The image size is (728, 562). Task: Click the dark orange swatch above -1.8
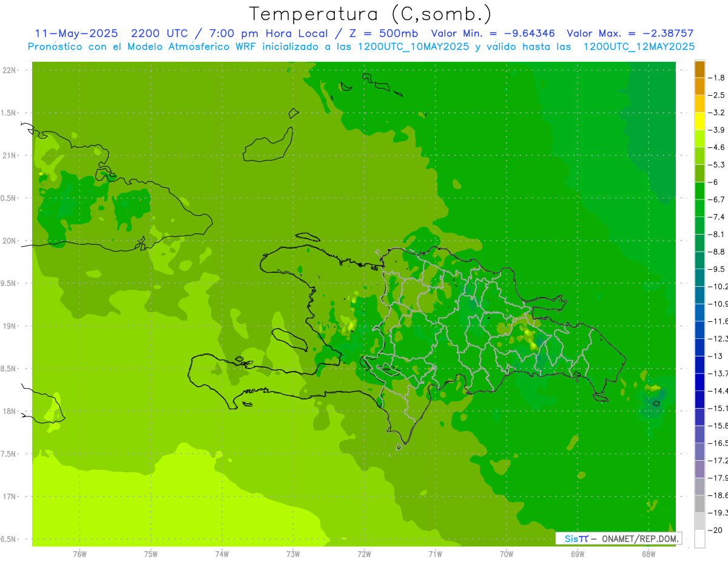[699, 69]
